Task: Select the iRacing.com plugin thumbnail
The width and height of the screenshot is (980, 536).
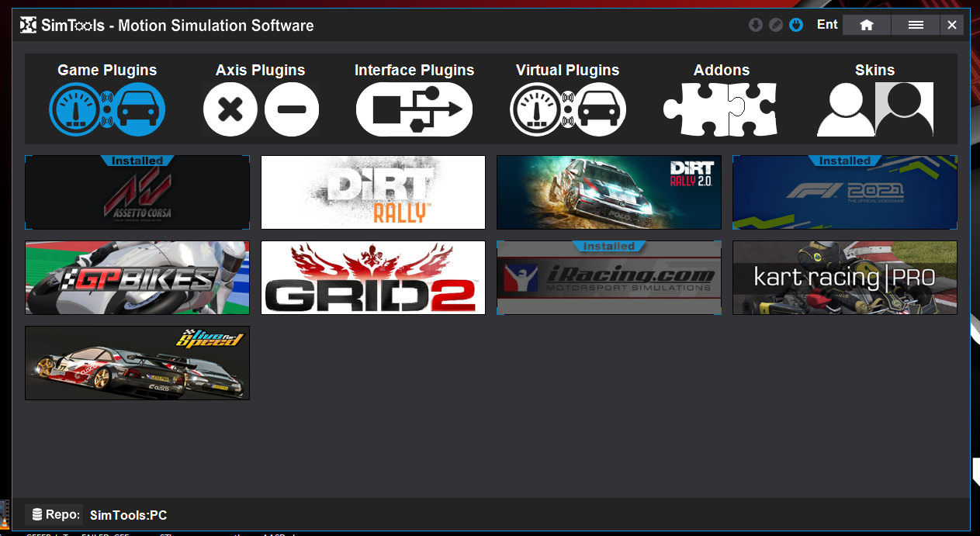Action: tap(609, 278)
